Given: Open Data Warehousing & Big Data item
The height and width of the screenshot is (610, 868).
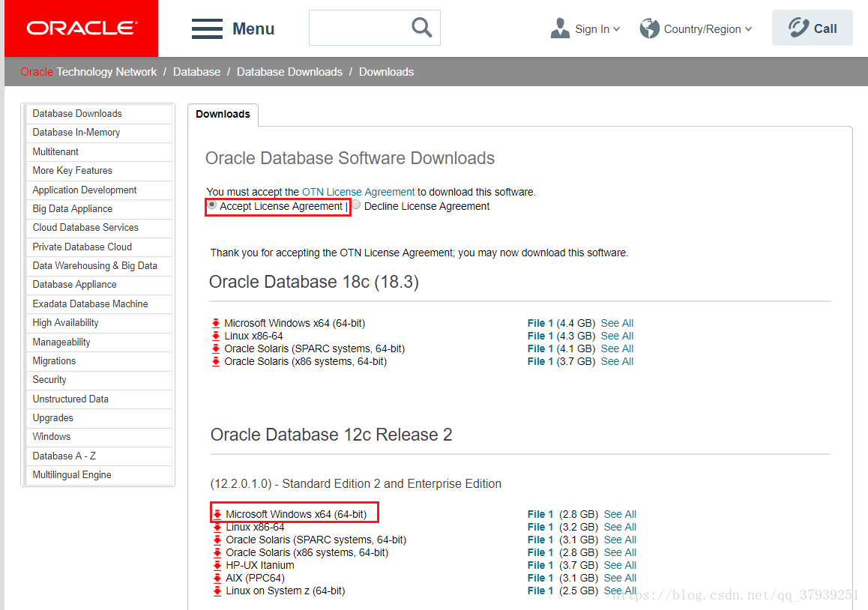Looking at the screenshot, I should click(98, 266).
